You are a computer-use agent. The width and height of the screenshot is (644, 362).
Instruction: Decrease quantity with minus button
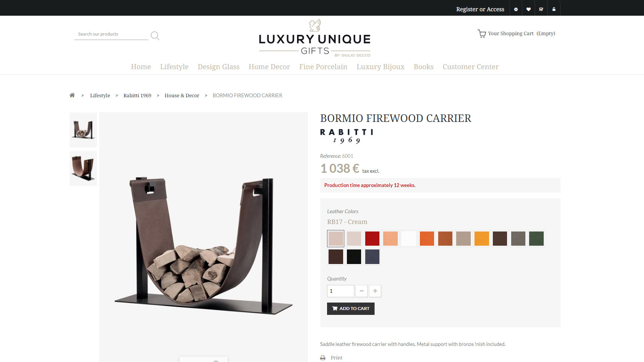[361, 291]
